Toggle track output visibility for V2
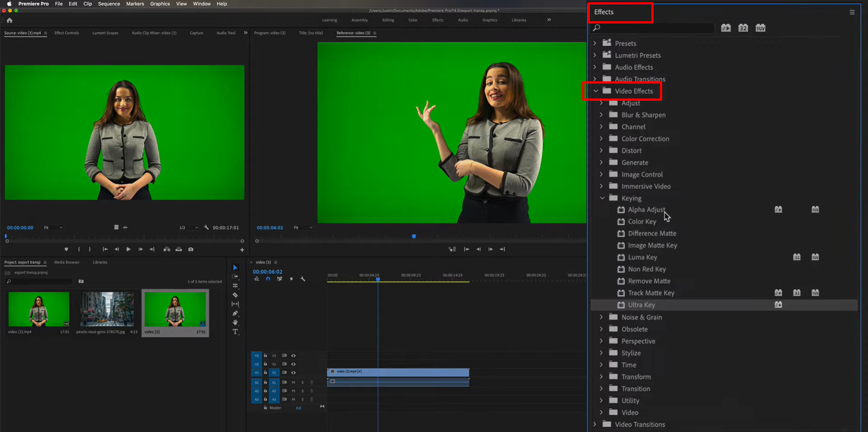 (x=293, y=364)
